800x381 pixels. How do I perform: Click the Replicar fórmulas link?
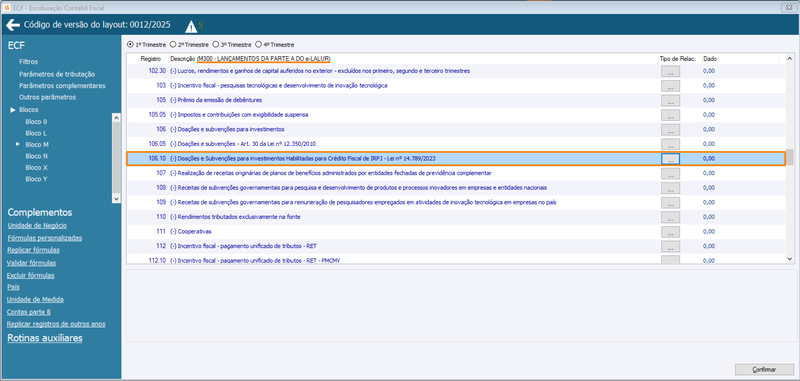[33, 250]
